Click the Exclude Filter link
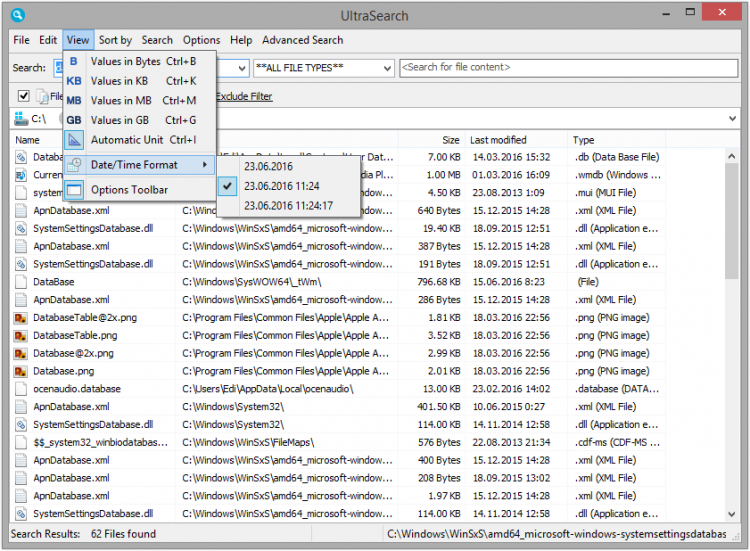The width and height of the screenshot is (750, 551). pyautogui.click(x=244, y=97)
